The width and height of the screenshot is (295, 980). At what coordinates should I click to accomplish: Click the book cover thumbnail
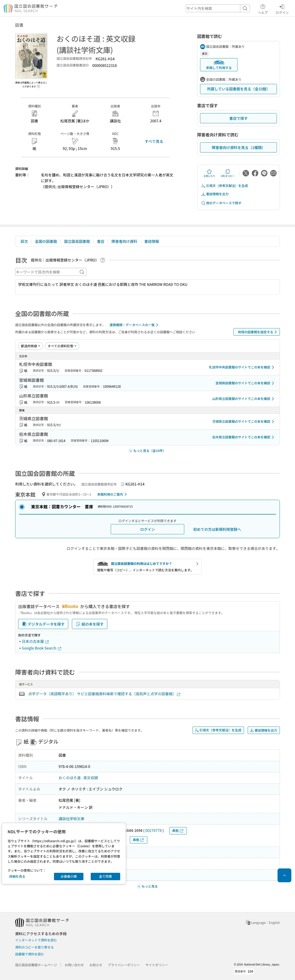(x=31, y=56)
